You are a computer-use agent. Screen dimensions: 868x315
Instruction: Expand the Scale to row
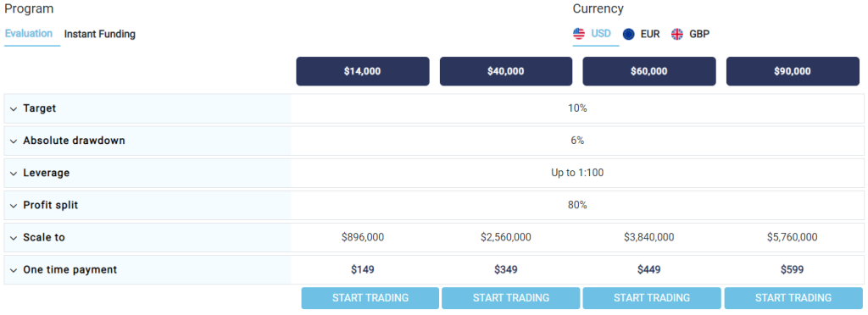(14, 238)
